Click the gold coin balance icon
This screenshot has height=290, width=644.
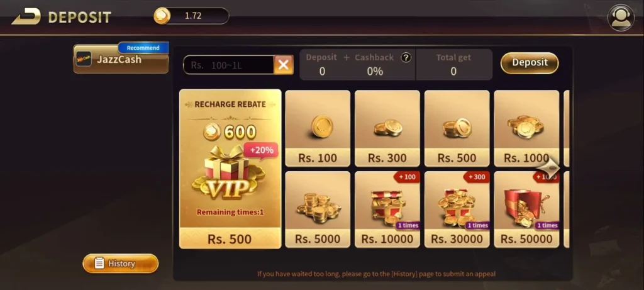click(x=162, y=16)
